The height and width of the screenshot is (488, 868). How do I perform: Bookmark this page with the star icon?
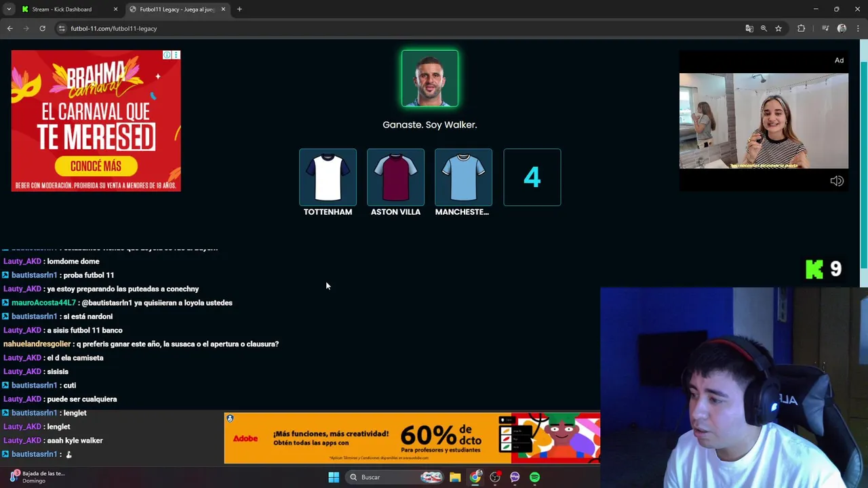778,28
